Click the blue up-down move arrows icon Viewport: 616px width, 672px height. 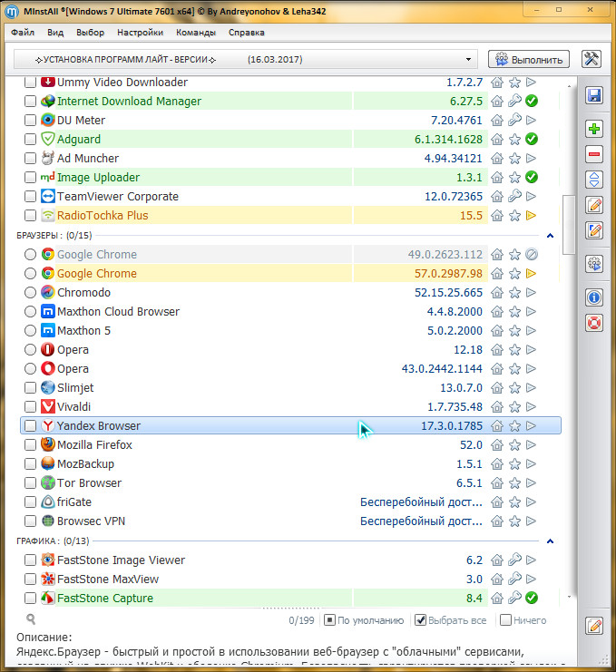[x=594, y=180]
